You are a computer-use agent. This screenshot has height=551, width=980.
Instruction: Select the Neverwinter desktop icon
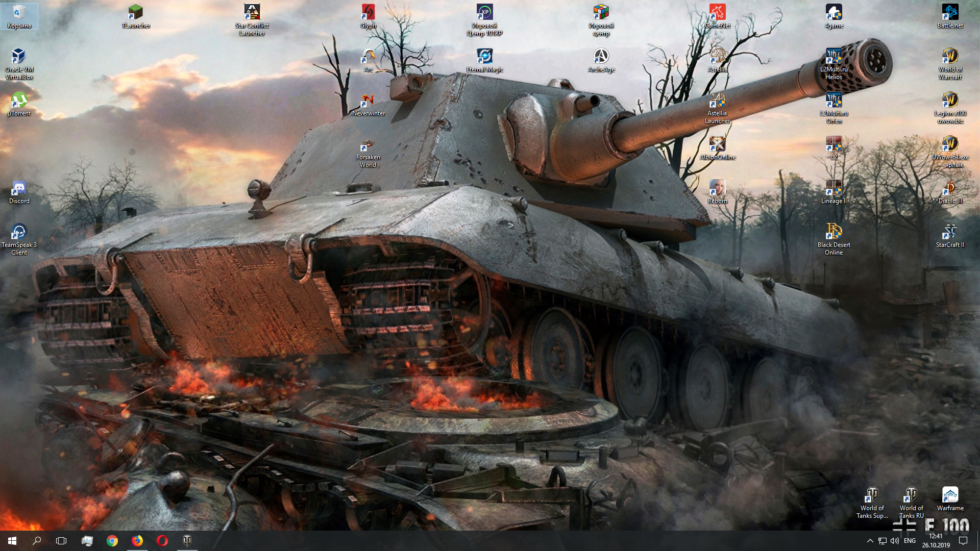pos(368,103)
